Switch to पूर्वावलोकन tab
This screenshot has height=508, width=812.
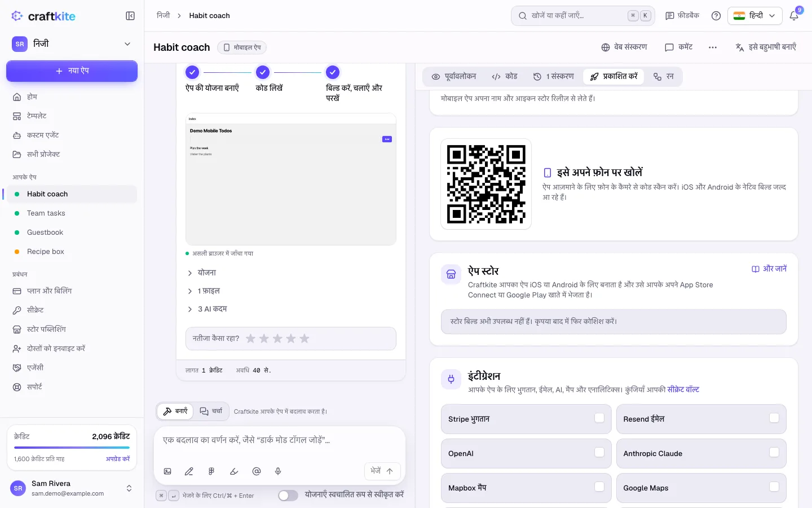[454, 77]
